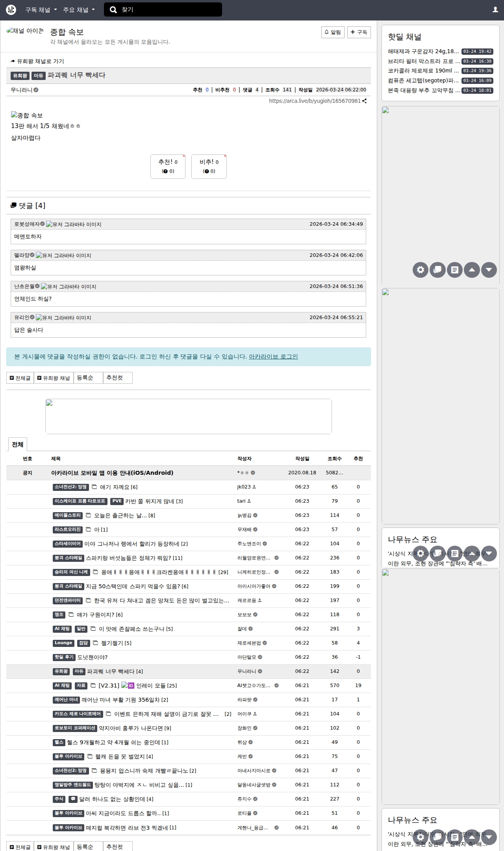
Task: Click 유희왕 채널 button just below the login notice
Action: coord(54,378)
